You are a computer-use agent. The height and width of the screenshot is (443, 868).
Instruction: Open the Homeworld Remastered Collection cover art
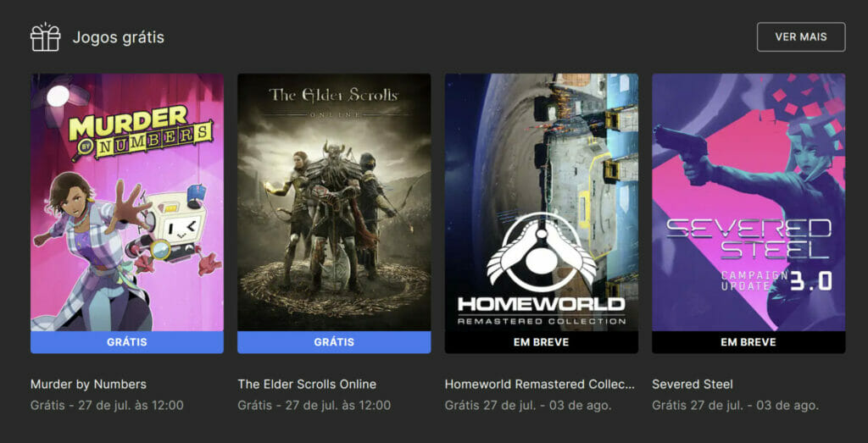coord(542,202)
